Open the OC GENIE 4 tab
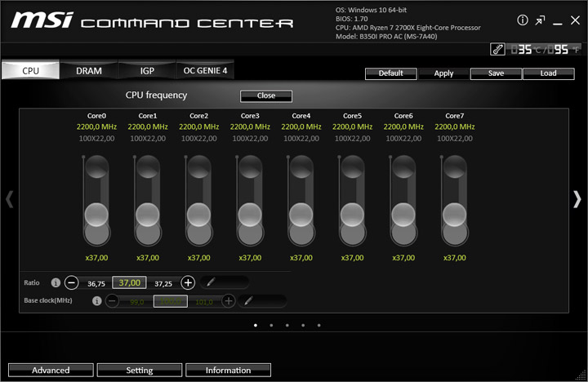Viewport: 588px width, 382px height. 205,70
